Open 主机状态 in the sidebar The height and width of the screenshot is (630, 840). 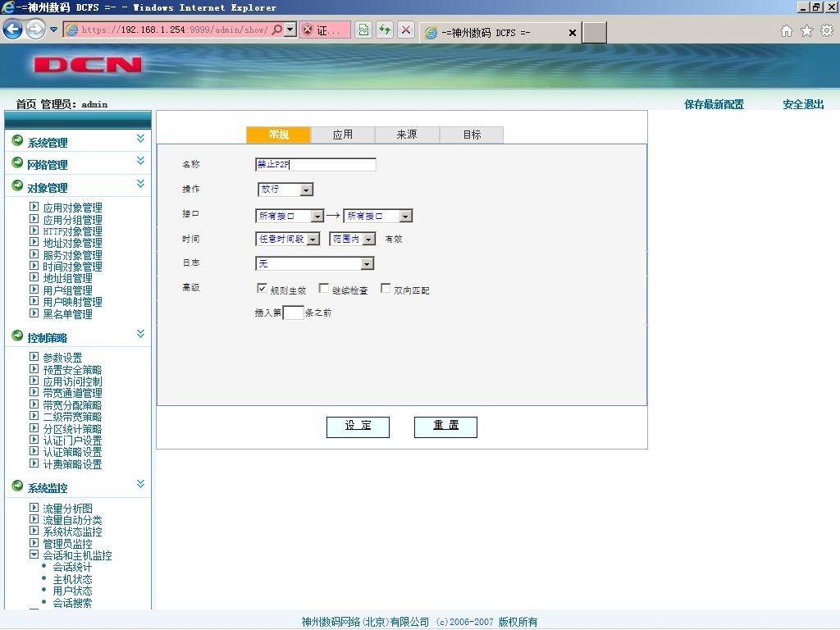click(72, 579)
